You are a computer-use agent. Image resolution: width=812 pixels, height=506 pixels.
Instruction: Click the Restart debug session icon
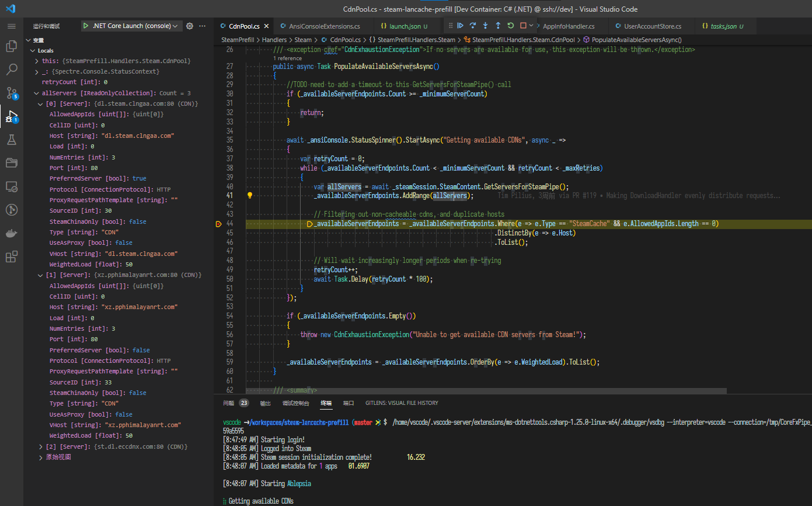click(x=511, y=26)
